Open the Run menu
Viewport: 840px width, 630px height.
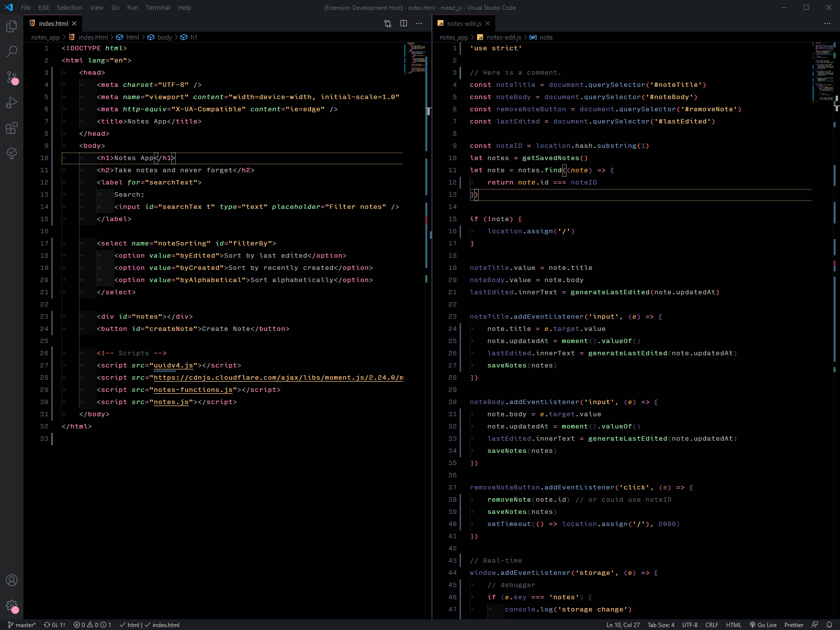tap(132, 7)
